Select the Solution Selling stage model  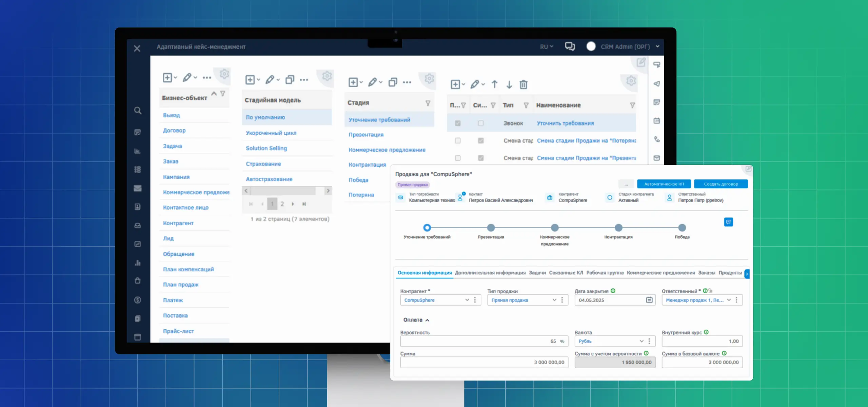(x=266, y=148)
